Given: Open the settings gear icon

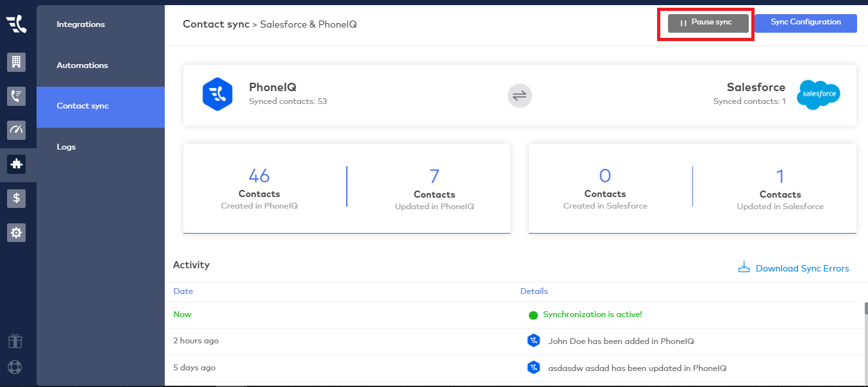Looking at the screenshot, I should pos(16,232).
